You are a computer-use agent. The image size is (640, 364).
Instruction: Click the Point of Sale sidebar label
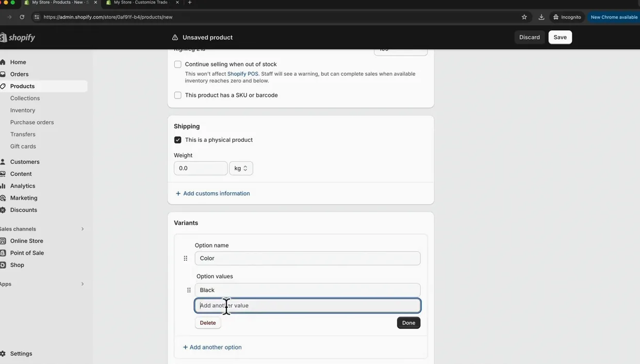coord(27,253)
